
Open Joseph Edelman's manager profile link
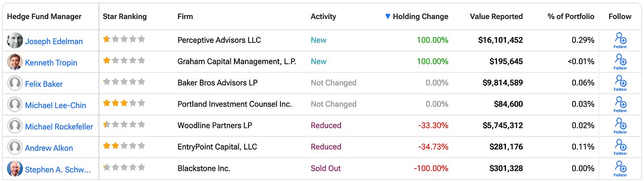pyautogui.click(x=54, y=41)
